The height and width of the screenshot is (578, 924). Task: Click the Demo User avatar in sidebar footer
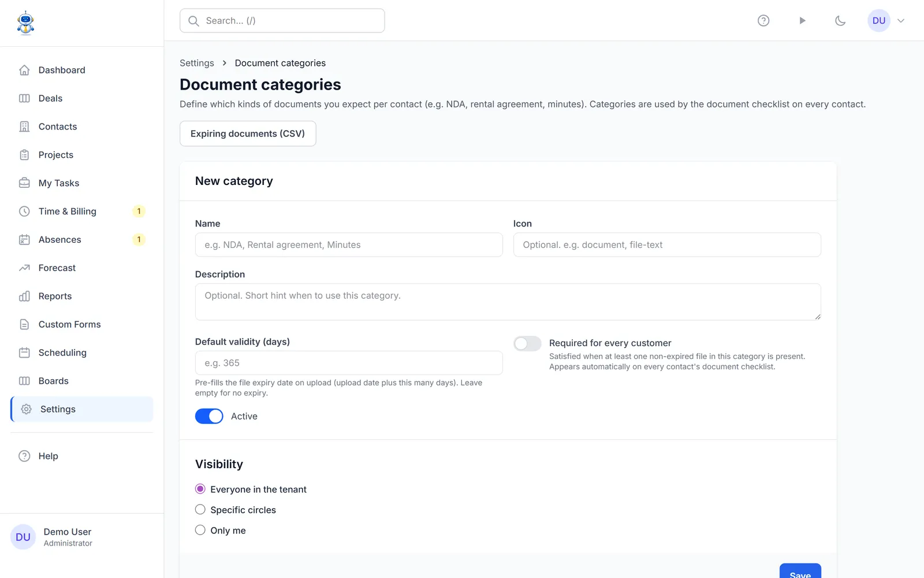[23, 537]
